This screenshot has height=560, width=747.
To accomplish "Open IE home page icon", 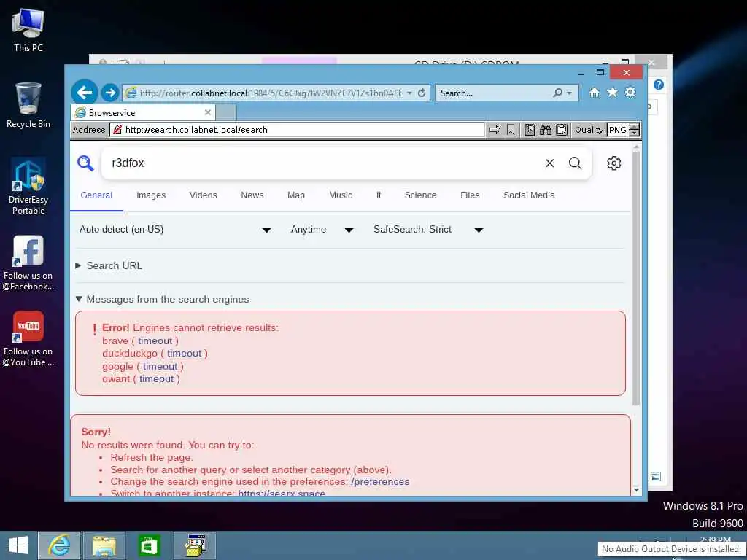I will (594, 93).
